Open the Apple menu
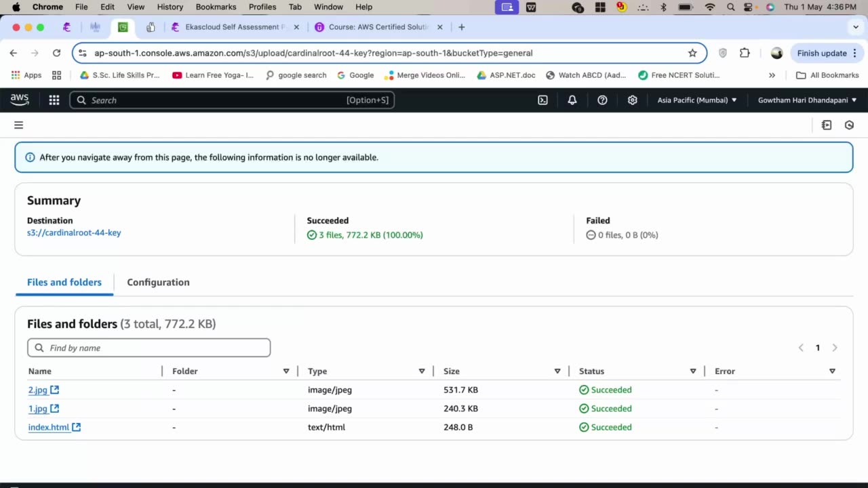The width and height of the screenshot is (868, 488). tap(16, 7)
